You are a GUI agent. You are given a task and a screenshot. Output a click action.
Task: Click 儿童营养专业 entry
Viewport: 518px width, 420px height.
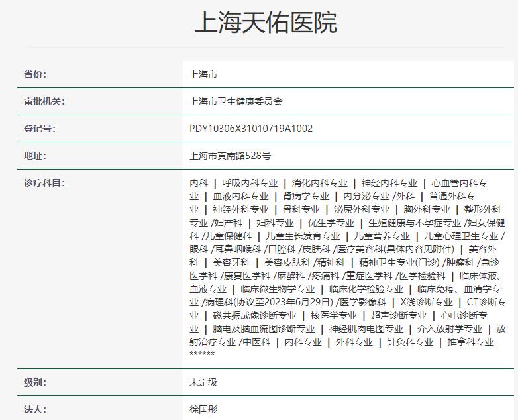(382, 236)
